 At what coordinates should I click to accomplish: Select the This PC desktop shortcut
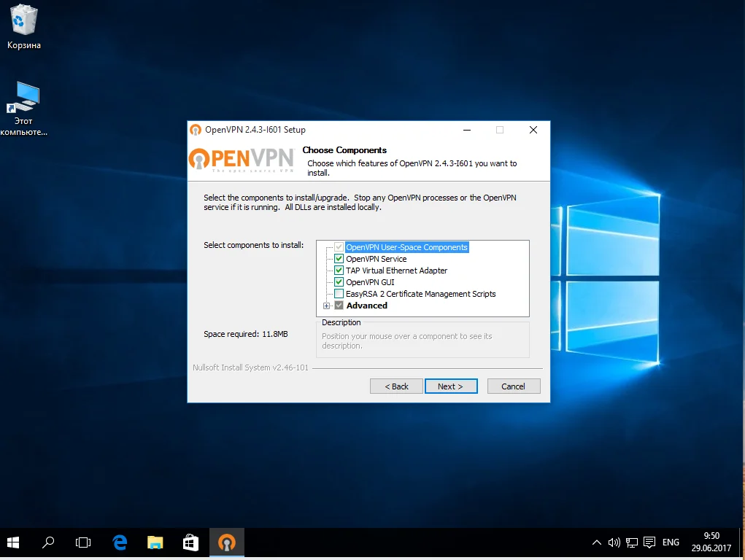click(x=24, y=109)
